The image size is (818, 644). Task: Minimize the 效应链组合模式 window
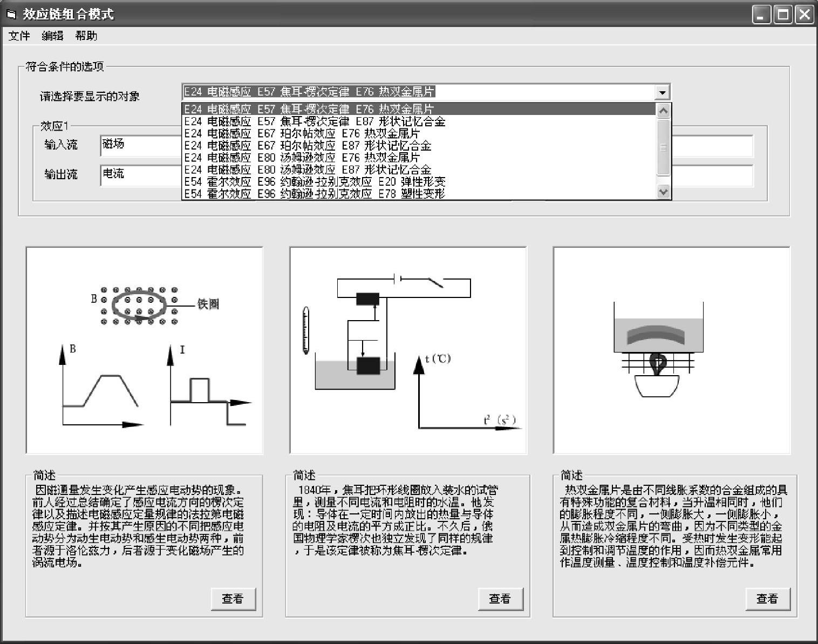[761, 15]
